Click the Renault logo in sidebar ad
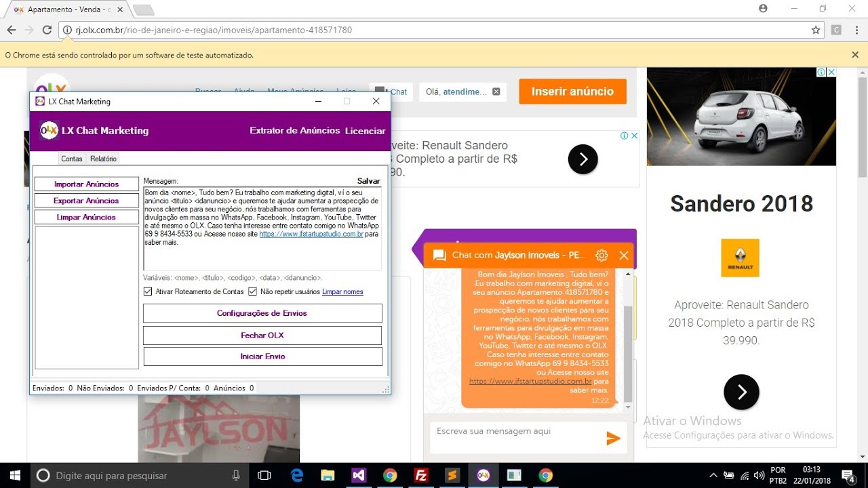This screenshot has width=868, height=488. coord(741,258)
